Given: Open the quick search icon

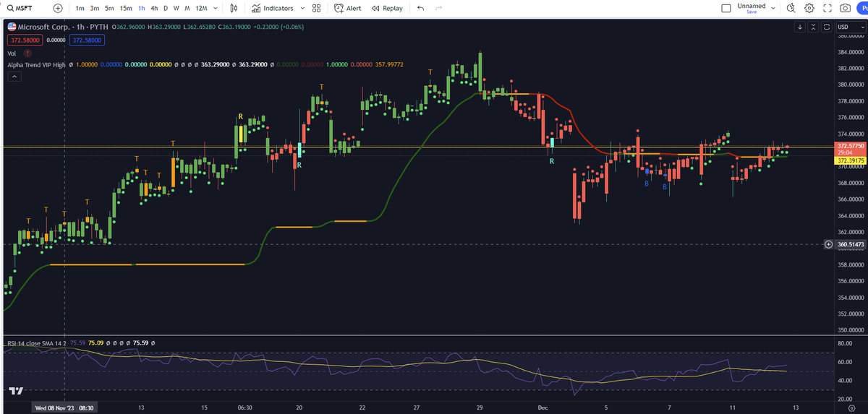Looking at the screenshot, I should point(791,8).
